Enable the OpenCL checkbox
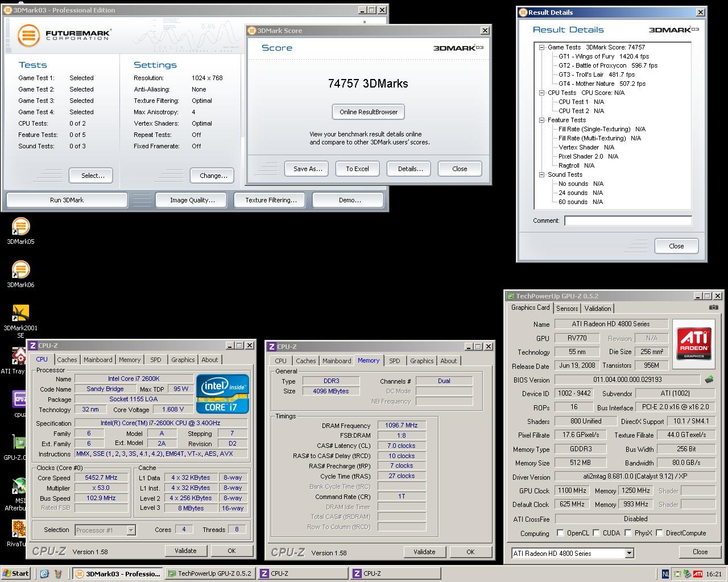This screenshot has height=582, width=728. coord(560,533)
